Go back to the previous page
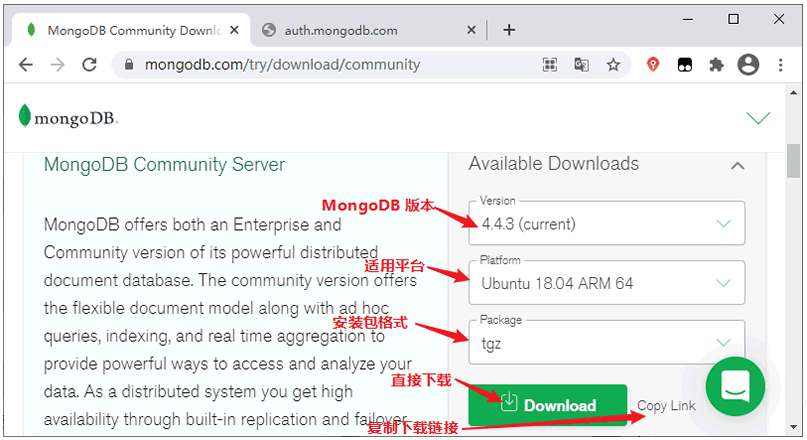 tap(26, 65)
